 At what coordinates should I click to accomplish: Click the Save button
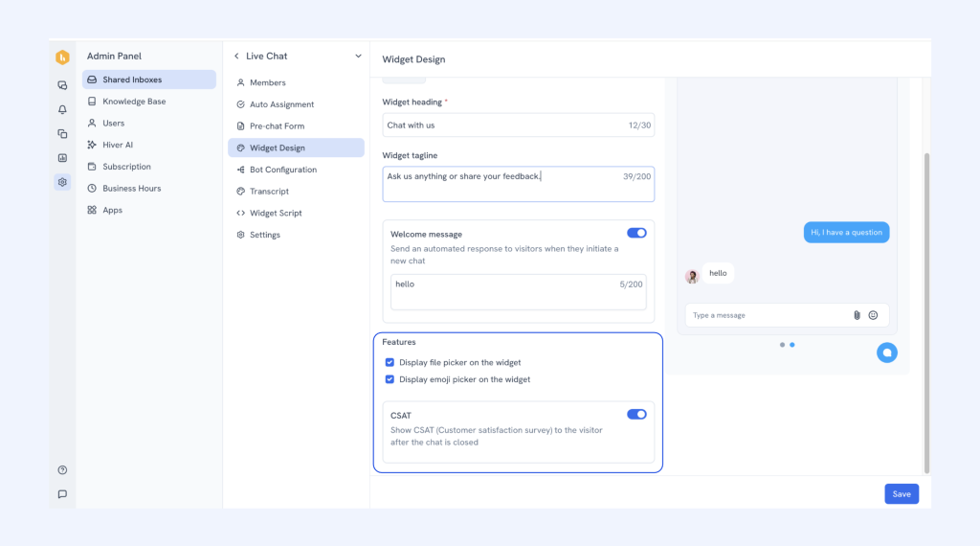coord(901,494)
